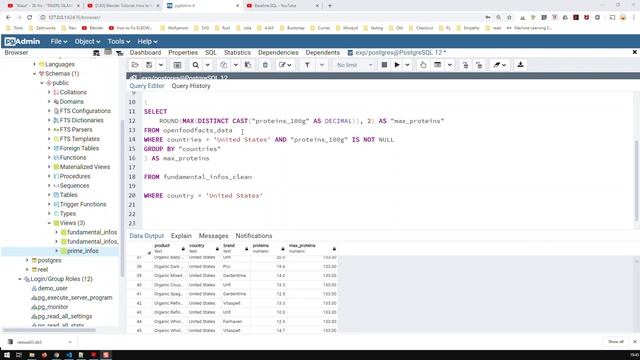Screen dimensions: 640x360
Task: Open the Execute options dropdown arrow
Action: point(407,65)
